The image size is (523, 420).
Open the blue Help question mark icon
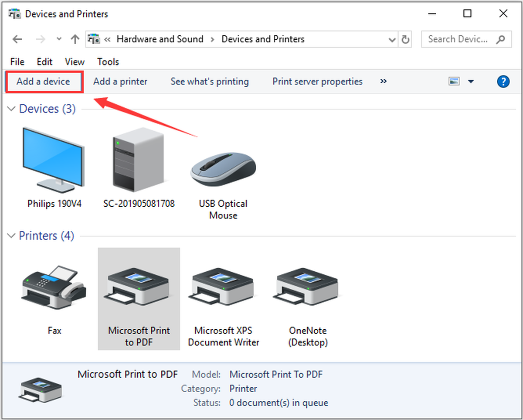(503, 82)
